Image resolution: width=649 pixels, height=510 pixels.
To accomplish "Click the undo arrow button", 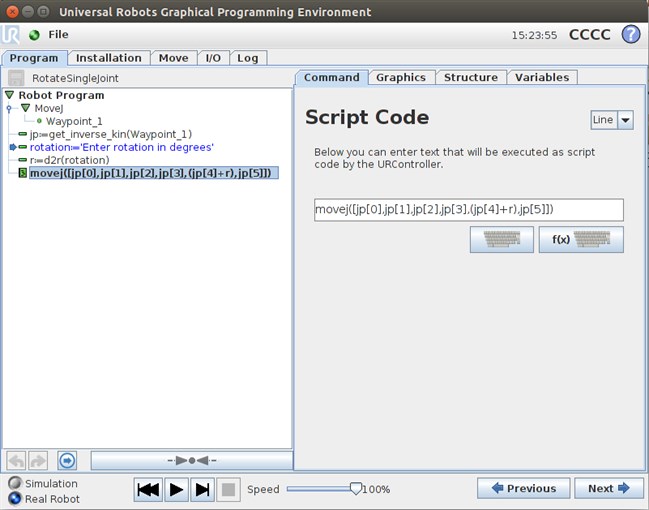I will pos(17,460).
